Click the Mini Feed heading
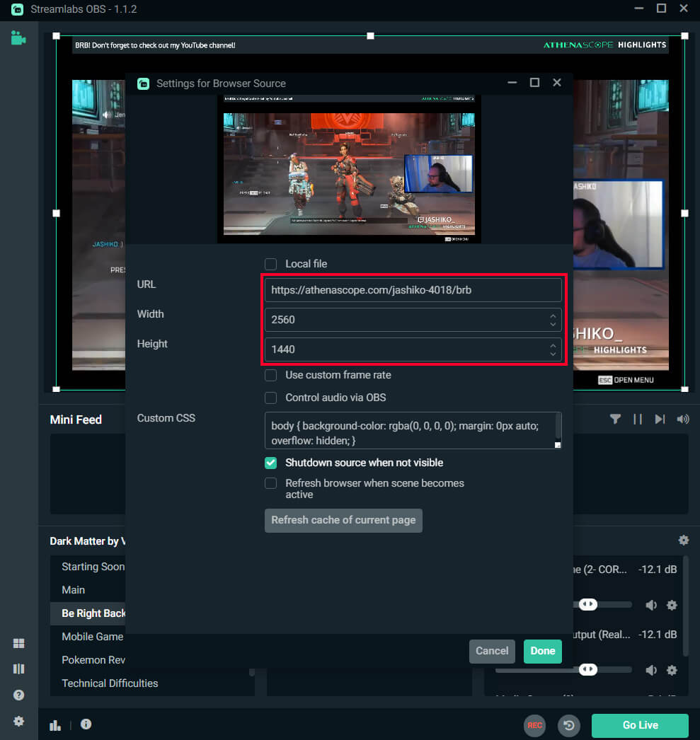 (76, 420)
